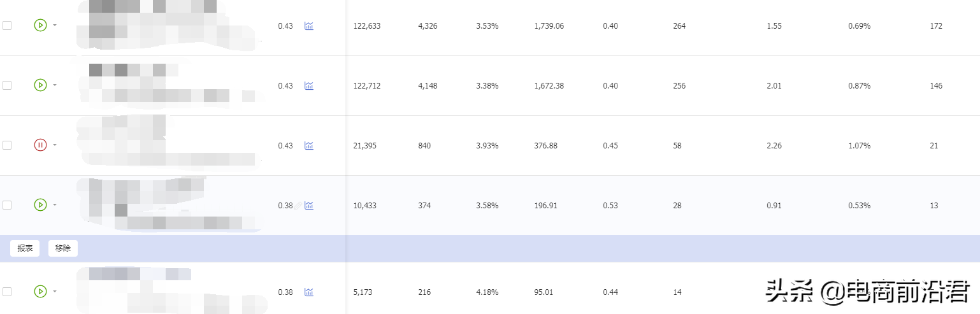Screen dimensions: 980x314
Task: Show trend chart for the 21,395 row
Action: point(309,146)
